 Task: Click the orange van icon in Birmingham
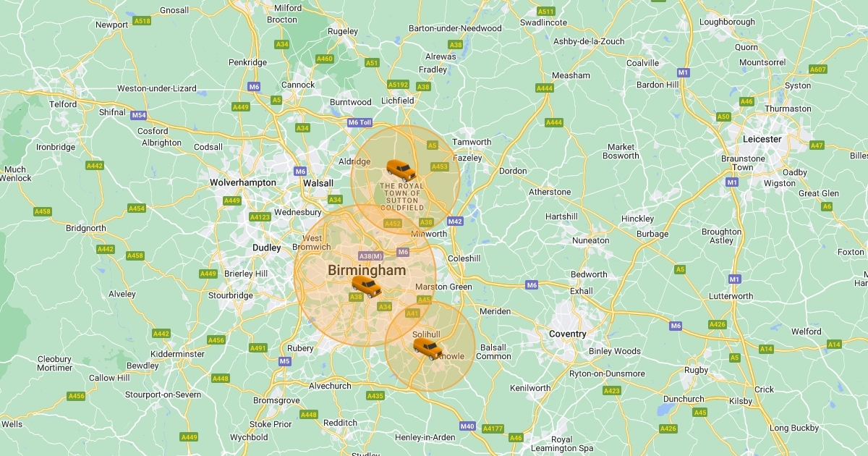coord(366,287)
